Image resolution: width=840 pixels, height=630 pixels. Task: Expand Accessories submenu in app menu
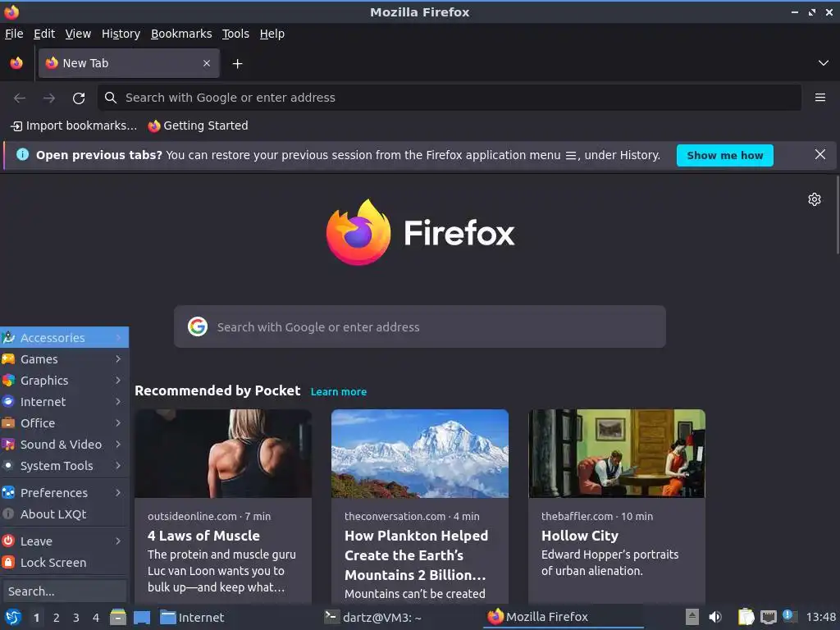tap(64, 337)
